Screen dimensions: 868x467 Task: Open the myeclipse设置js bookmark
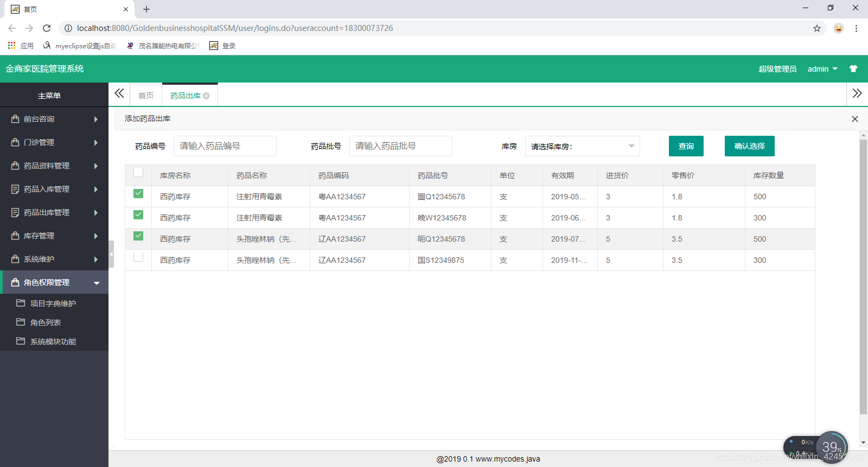click(80, 46)
